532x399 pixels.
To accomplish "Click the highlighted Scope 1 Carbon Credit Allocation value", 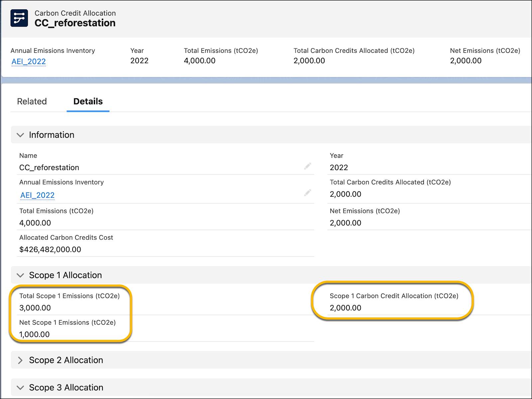I will click(x=345, y=308).
